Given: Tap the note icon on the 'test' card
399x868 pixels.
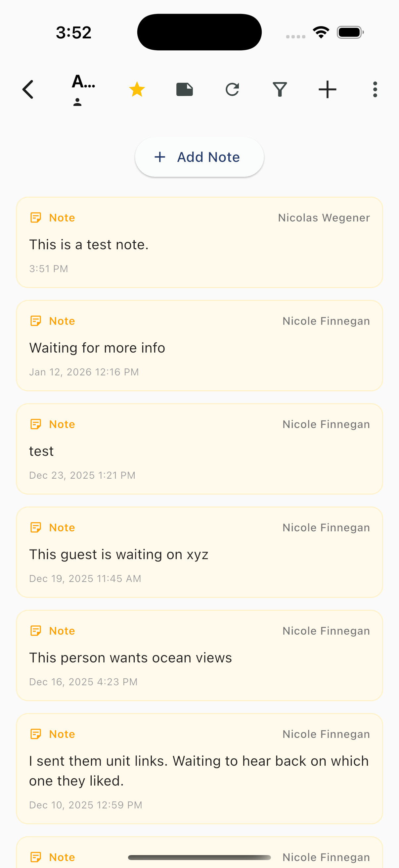Looking at the screenshot, I should (x=36, y=424).
